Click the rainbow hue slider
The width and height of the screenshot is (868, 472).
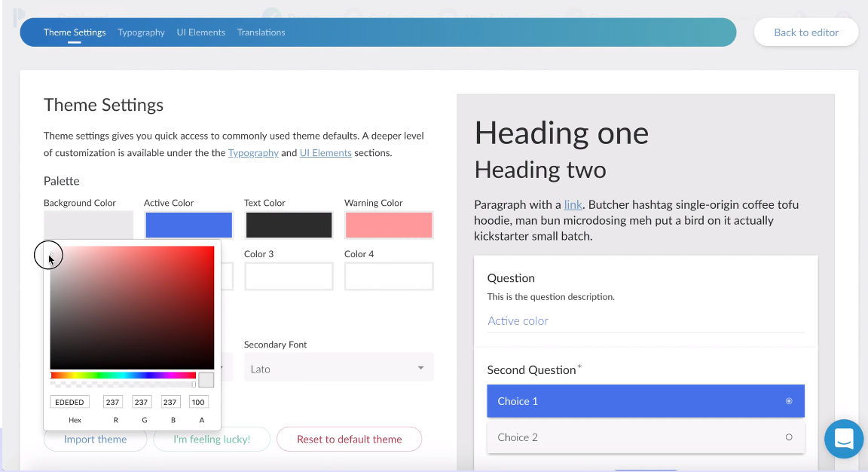click(x=123, y=375)
